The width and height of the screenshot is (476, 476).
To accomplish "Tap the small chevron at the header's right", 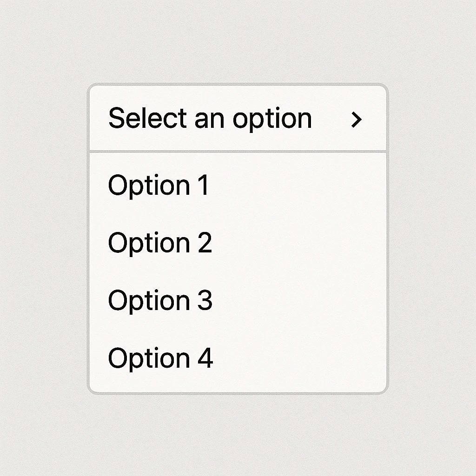I will 356,119.
